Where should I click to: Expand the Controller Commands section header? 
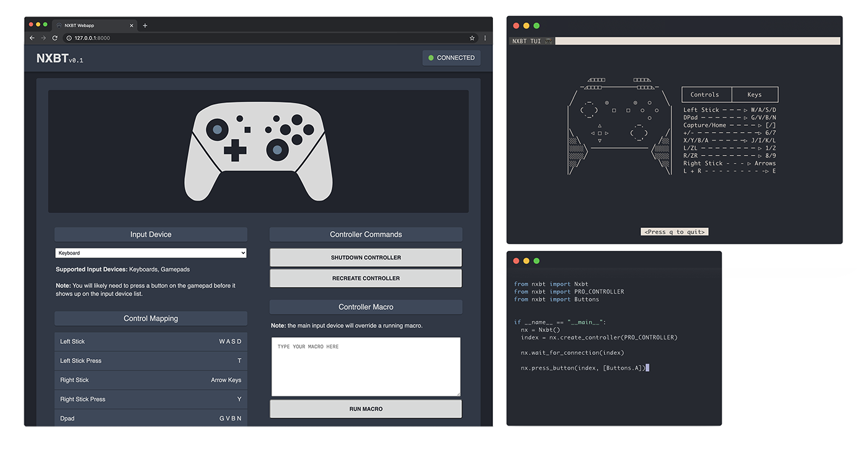point(365,234)
